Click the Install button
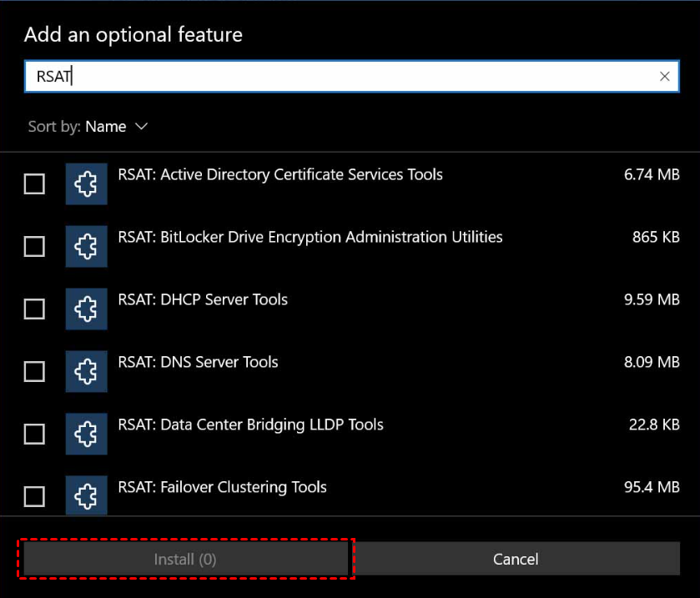 point(185,559)
